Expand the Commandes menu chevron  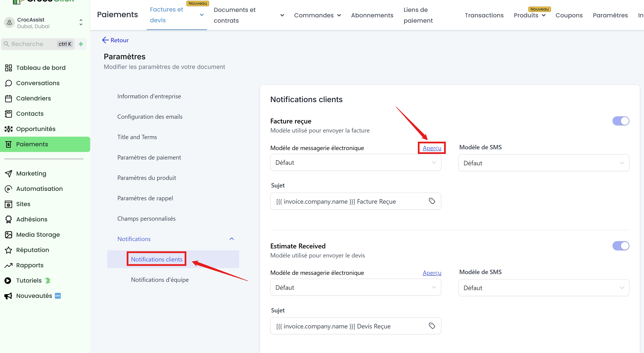(339, 15)
